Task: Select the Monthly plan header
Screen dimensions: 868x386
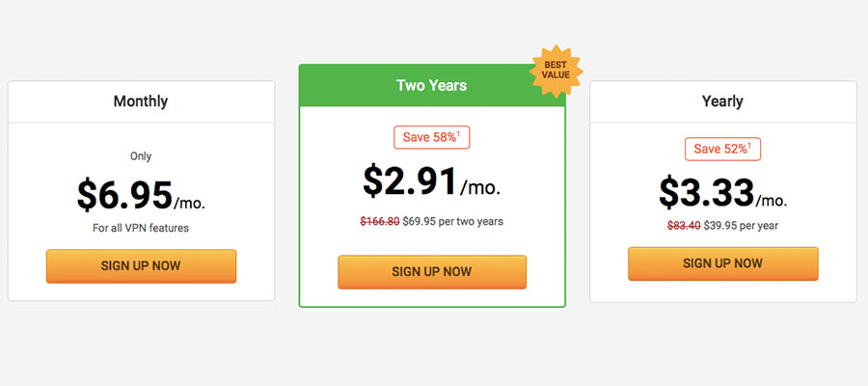Action: coord(141,102)
